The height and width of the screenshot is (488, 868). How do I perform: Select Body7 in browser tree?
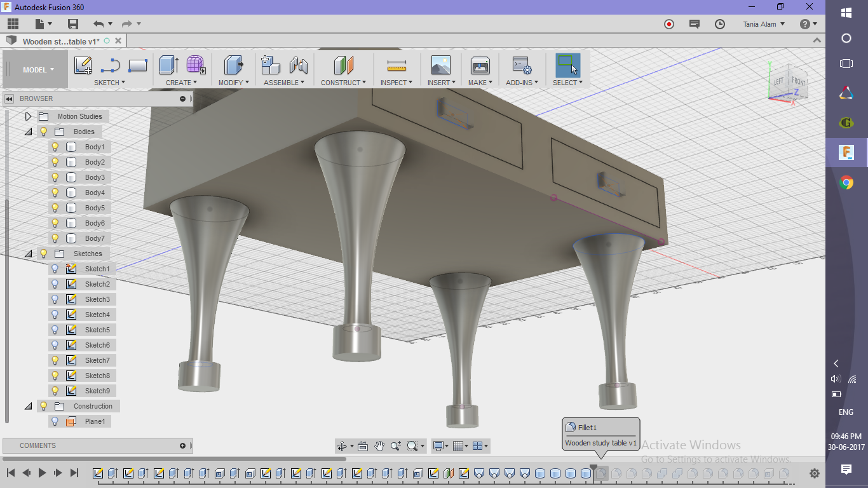point(95,238)
